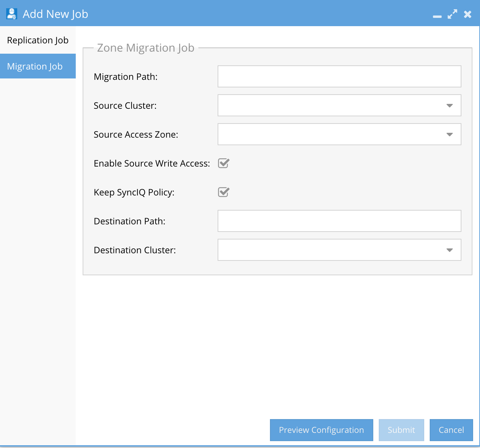Click the Add New Job title text
Viewport: 480px width, 448px height.
[x=55, y=14]
